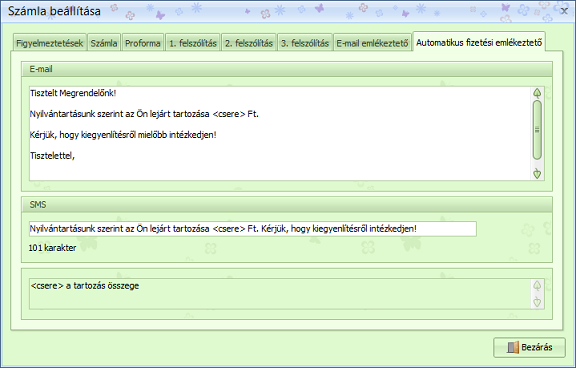This screenshot has height=368, width=576.
Task: Close the Számla beállítása window with X
Action: (564, 11)
